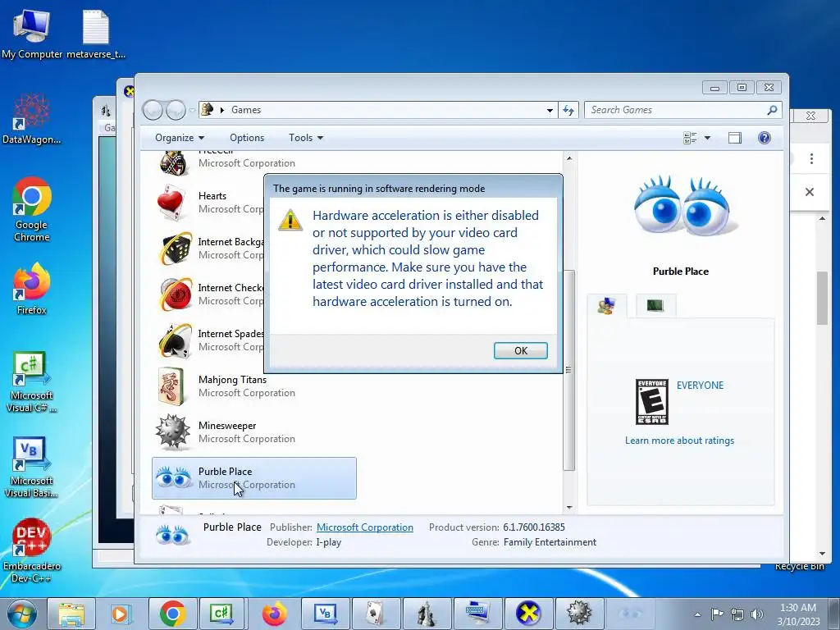Open the Microsoft Corporation publisher link
Image resolution: width=840 pixels, height=630 pixels.
click(365, 527)
